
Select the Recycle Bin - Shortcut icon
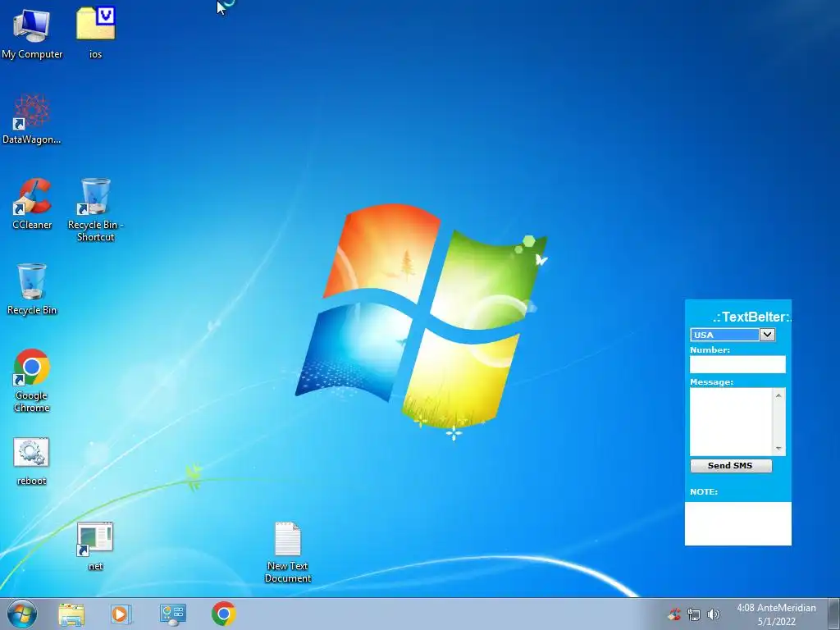pyautogui.click(x=95, y=209)
